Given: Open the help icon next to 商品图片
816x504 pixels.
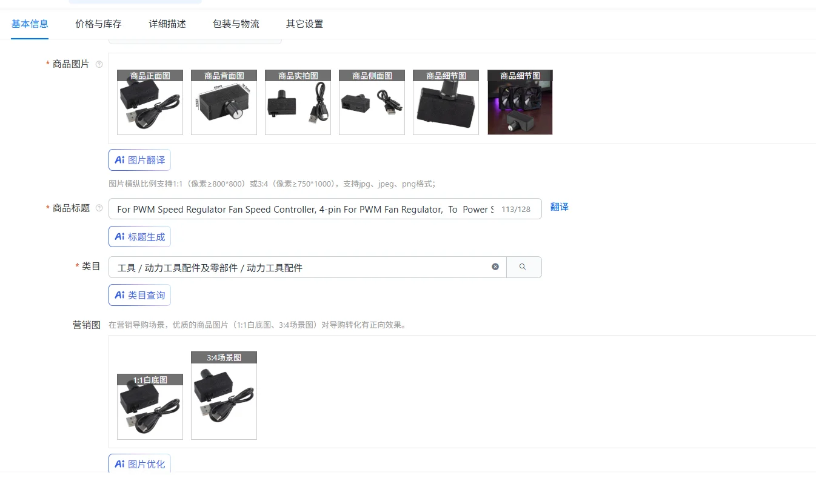Looking at the screenshot, I should (99, 64).
